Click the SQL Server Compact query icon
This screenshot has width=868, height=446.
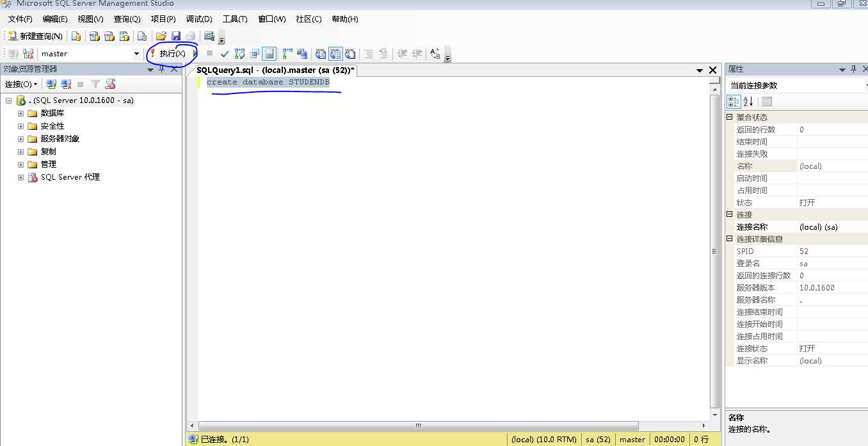click(142, 36)
